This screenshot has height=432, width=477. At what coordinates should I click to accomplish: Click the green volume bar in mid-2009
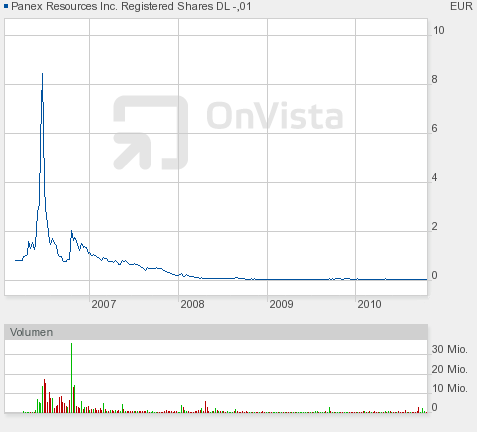[329, 410]
